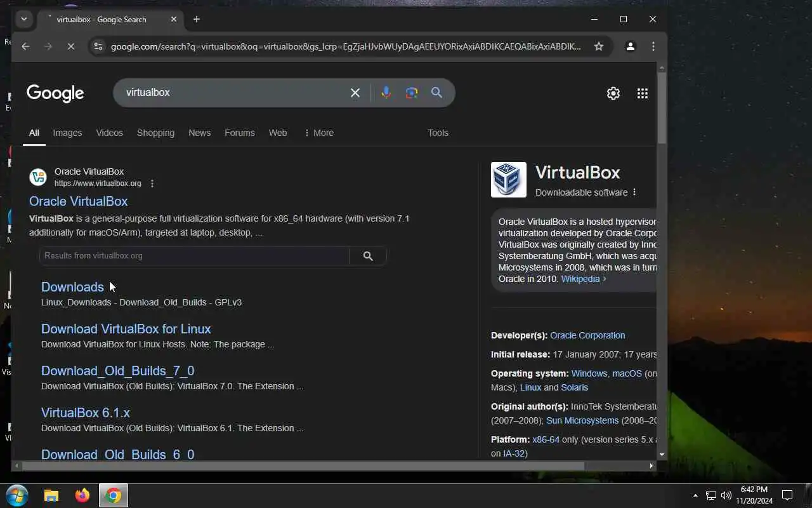
Task: Stop page loading with the X button
Action: [71, 46]
